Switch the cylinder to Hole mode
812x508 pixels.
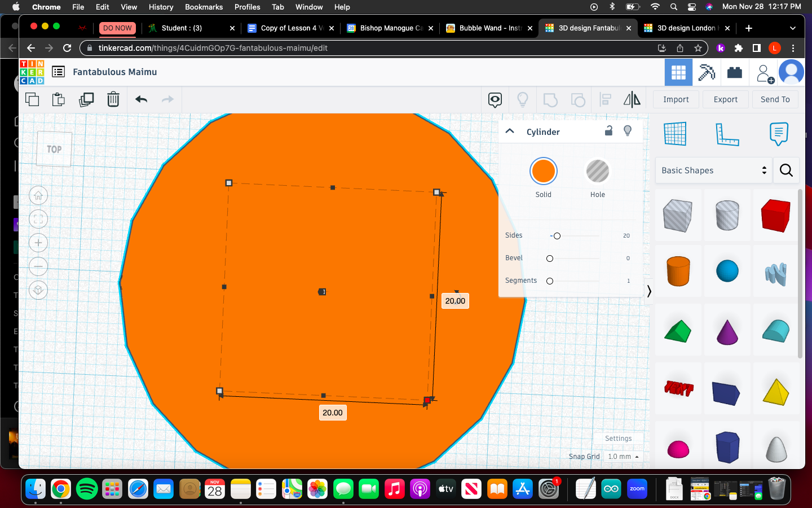point(597,171)
